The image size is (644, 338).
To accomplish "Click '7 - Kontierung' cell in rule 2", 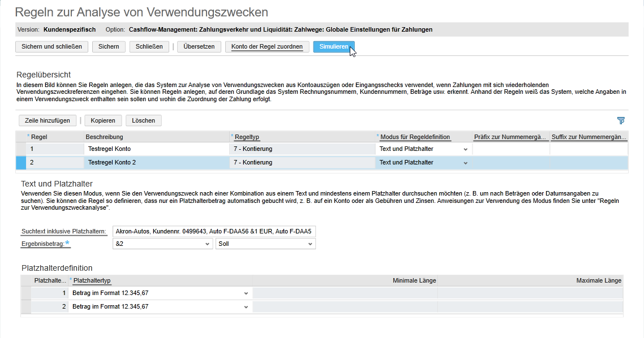I will pos(302,162).
